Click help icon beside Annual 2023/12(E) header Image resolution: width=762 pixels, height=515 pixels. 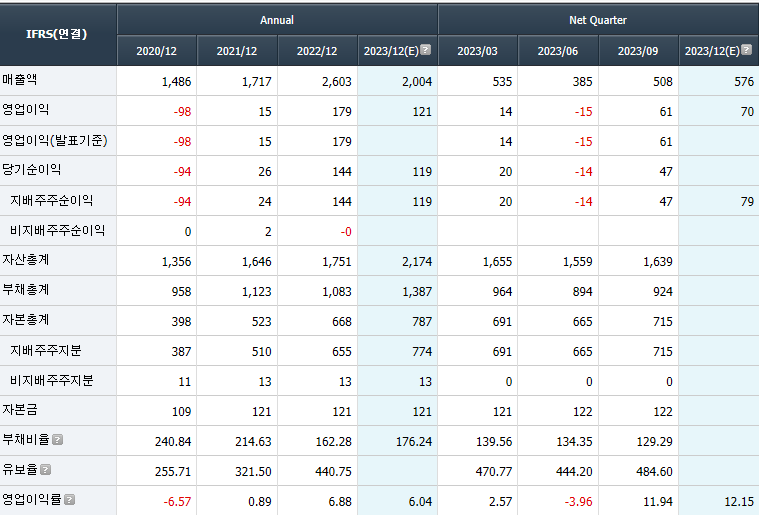pos(425,50)
